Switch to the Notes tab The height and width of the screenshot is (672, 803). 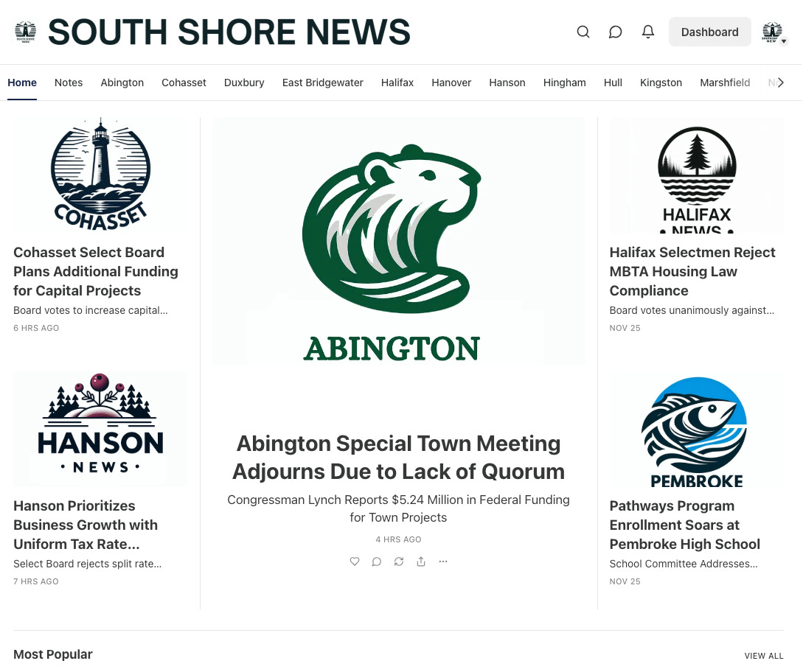tap(69, 83)
